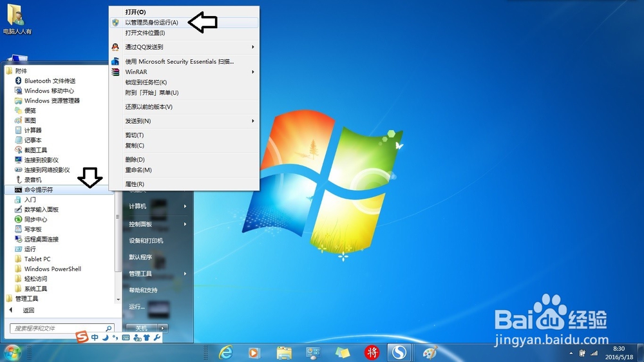Choose 复制(C) in context menu
Viewport: 644px width, 362px height.
click(184, 146)
